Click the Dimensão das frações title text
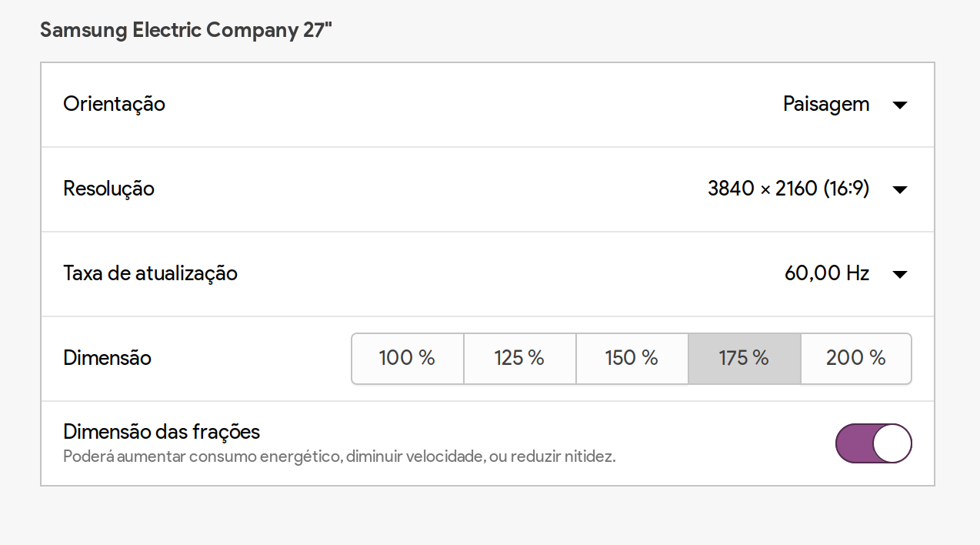This screenshot has height=545, width=980. (162, 432)
